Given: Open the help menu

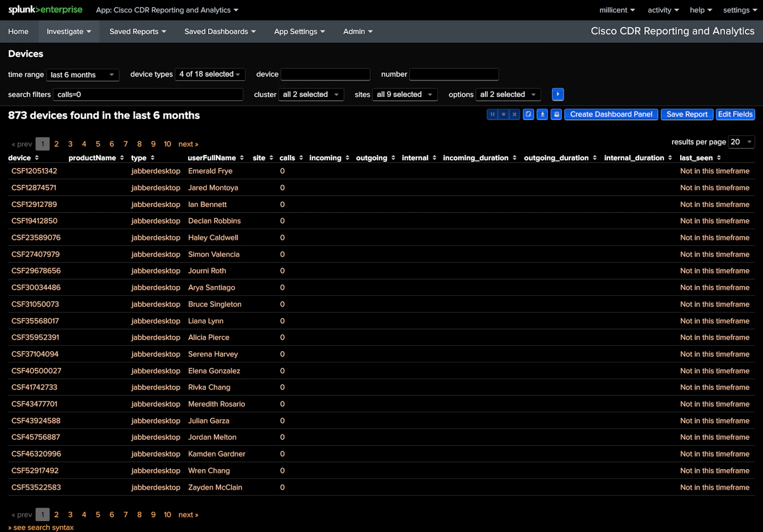Looking at the screenshot, I should 701,10.
